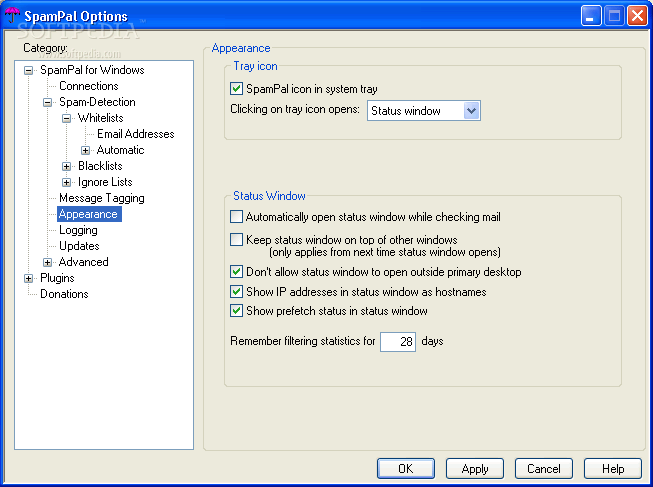Select Message Tagging category

coord(102,198)
